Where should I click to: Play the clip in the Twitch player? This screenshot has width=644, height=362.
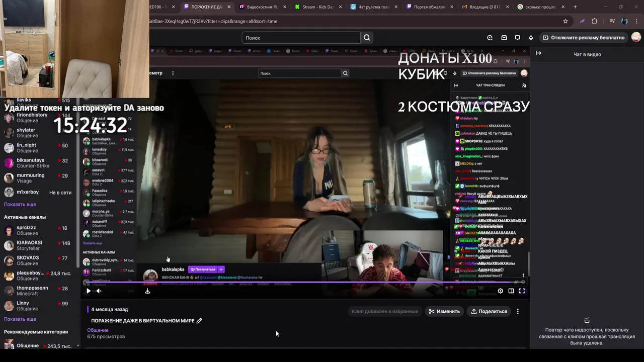[89, 291]
